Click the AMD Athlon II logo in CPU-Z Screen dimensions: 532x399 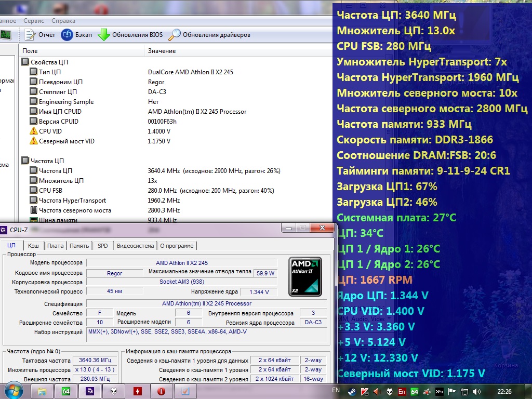click(x=305, y=276)
